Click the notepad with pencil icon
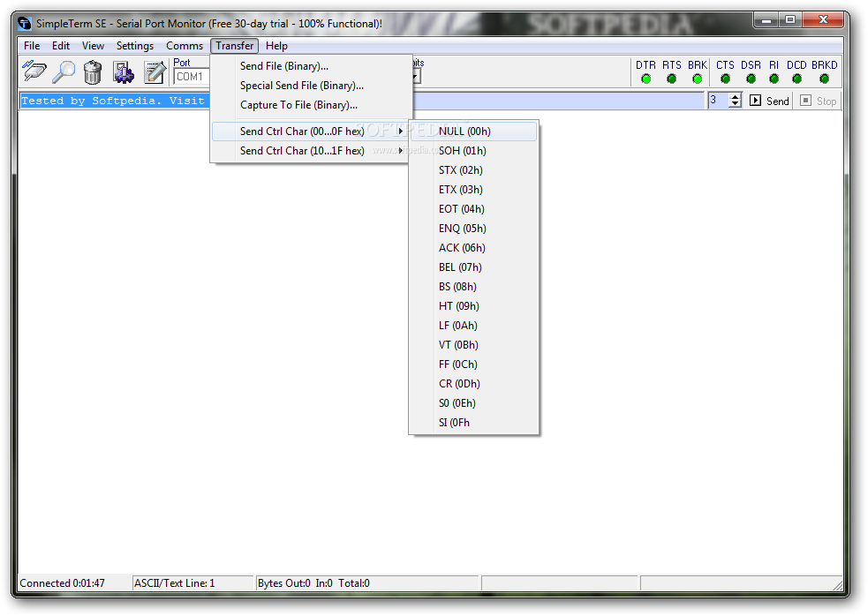868x616 pixels. click(x=155, y=72)
